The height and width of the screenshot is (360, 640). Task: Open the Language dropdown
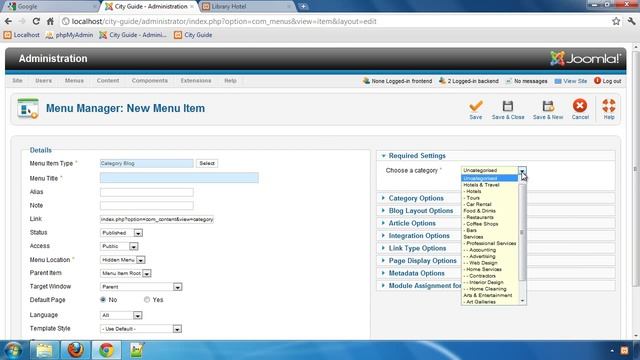[121, 315]
